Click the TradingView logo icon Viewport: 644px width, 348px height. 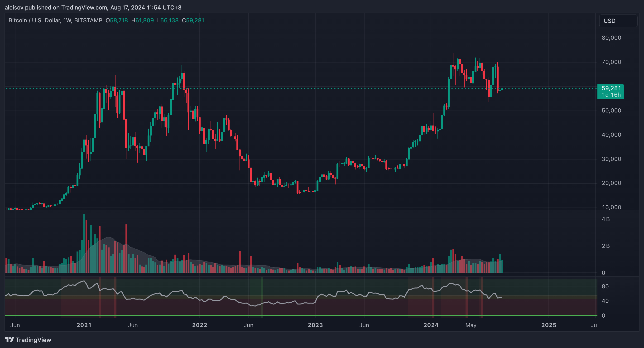point(10,339)
